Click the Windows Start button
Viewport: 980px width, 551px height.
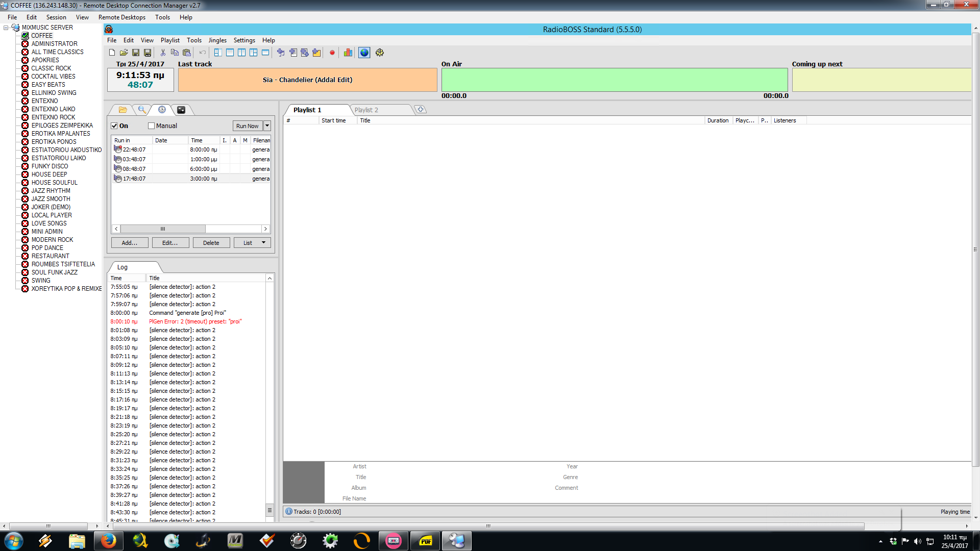pyautogui.click(x=14, y=541)
